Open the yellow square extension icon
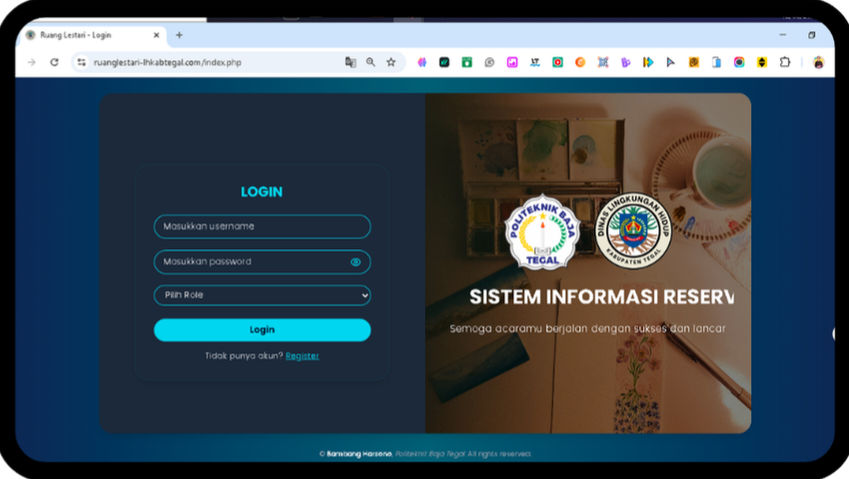Viewport: 849px width, 479px height. (x=762, y=62)
